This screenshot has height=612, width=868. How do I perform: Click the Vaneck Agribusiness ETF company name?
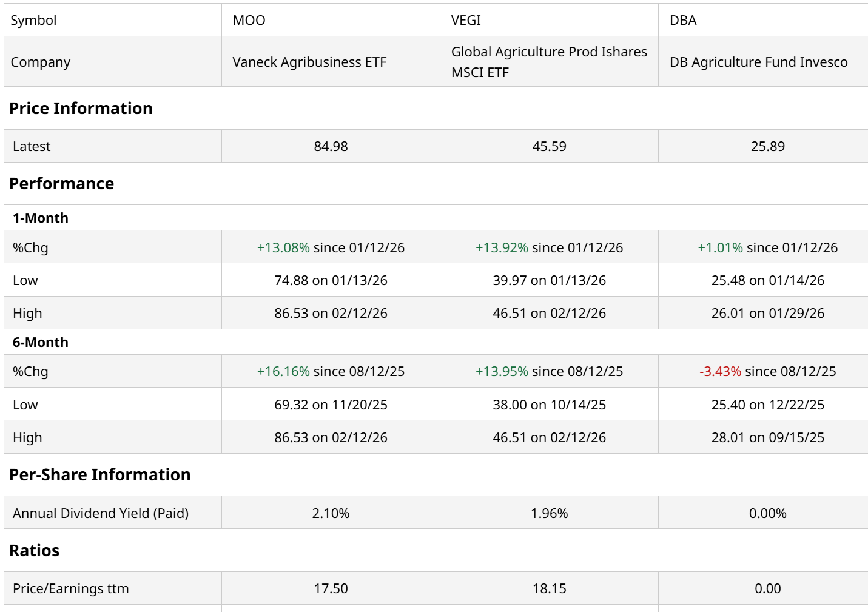click(309, 62)
